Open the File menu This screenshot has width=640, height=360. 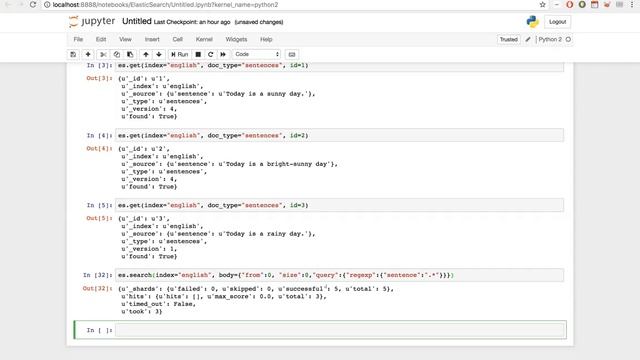pyautogui.click(x=78, y=39)
